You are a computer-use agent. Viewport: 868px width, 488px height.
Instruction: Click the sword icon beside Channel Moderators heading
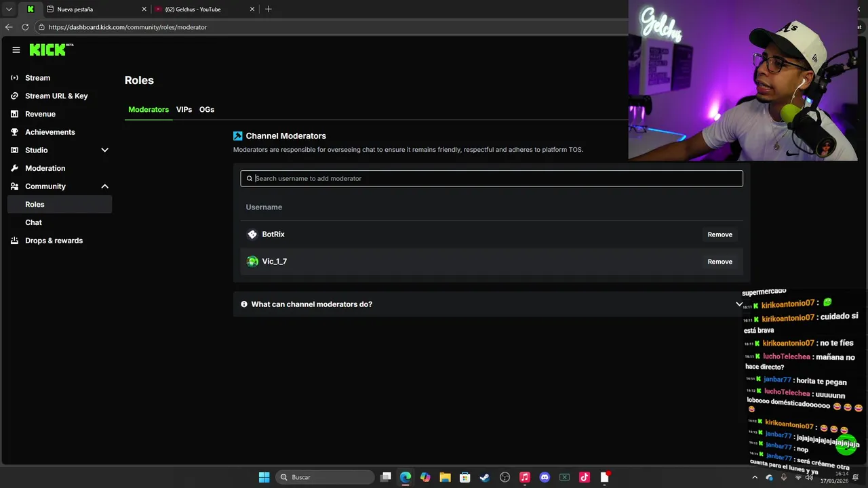coord(237,136)
